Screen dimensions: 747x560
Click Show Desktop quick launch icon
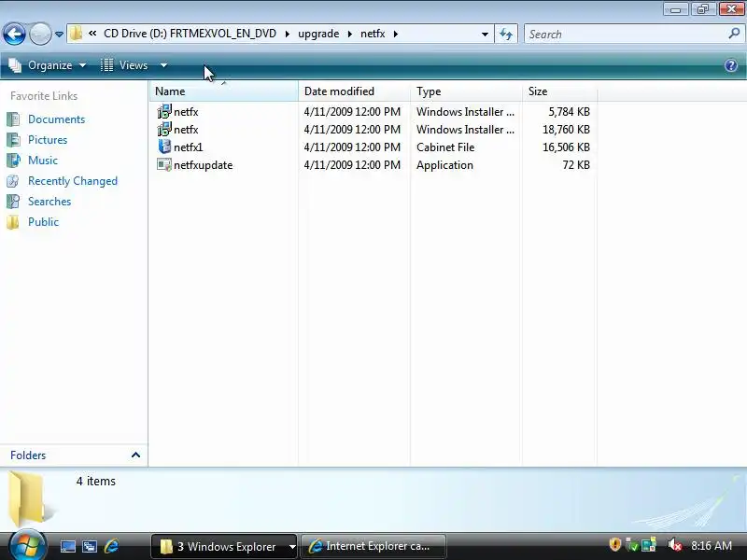coord(67,546)
